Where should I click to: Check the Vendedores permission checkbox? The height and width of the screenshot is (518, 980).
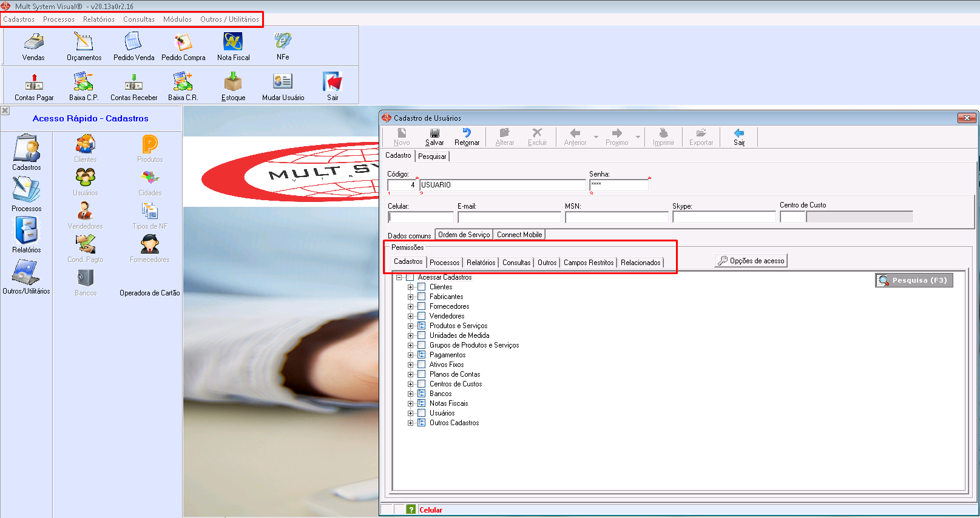[x=422, y=316]
